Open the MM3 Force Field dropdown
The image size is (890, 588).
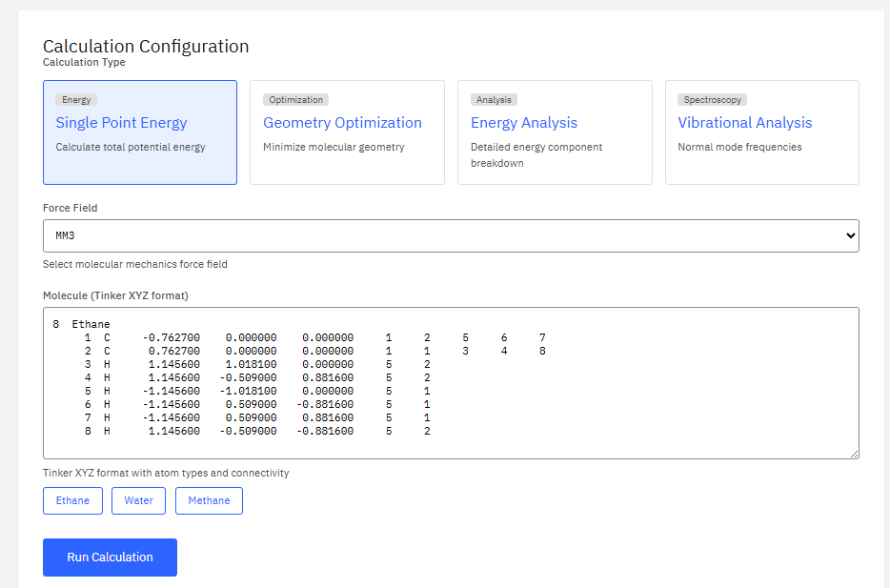(x=450, y=235)
